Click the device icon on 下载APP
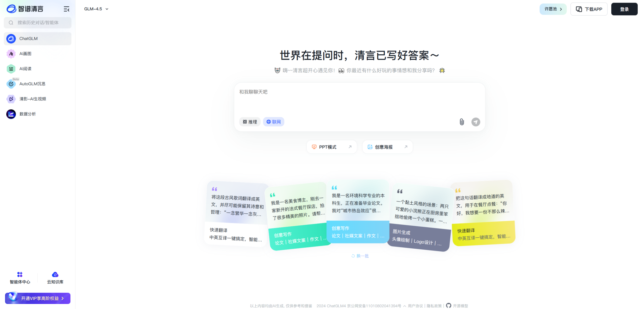644x309 pixels. 579,9
